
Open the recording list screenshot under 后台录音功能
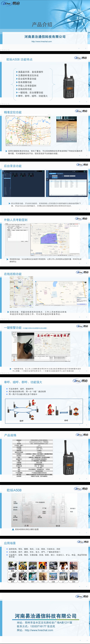[x=66, y=184]
